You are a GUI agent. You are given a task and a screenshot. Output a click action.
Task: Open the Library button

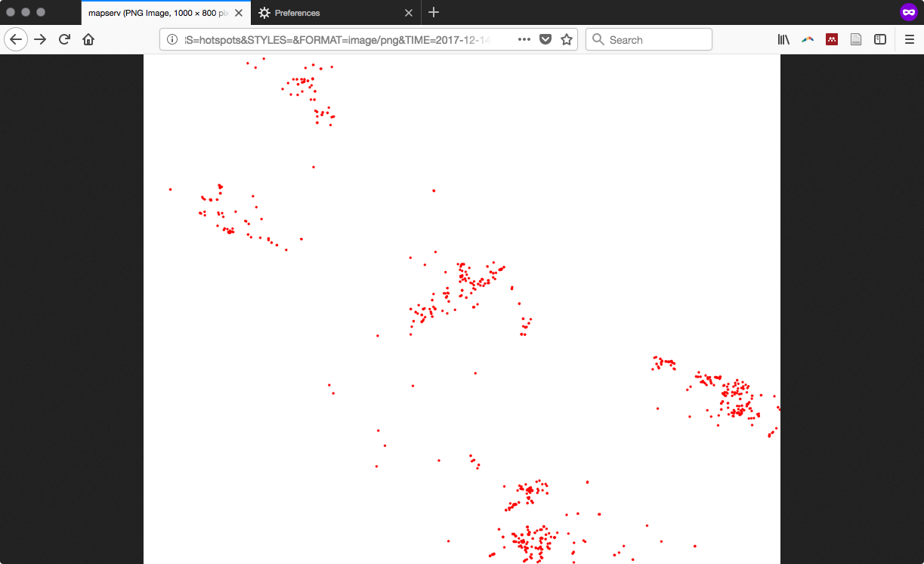tap(783, 40)
